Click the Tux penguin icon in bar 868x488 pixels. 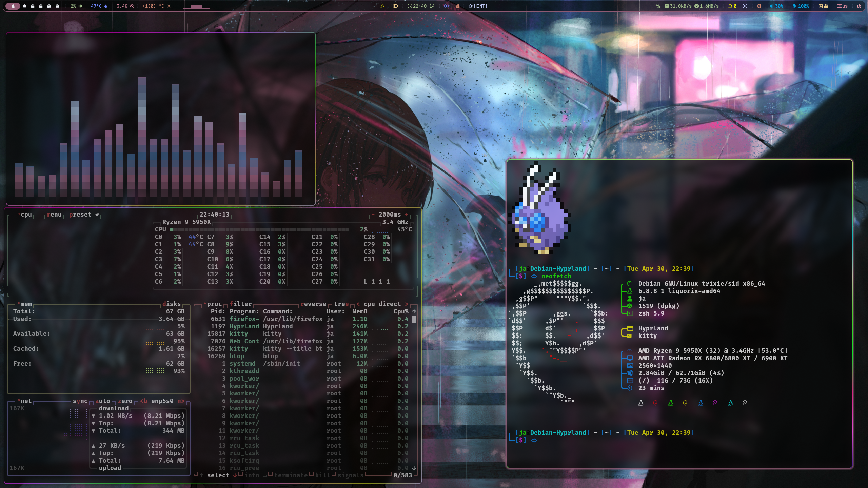click(x=382, y=6)
